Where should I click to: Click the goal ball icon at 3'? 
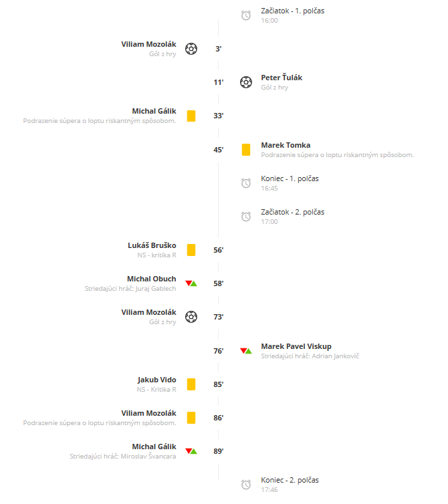191,49
